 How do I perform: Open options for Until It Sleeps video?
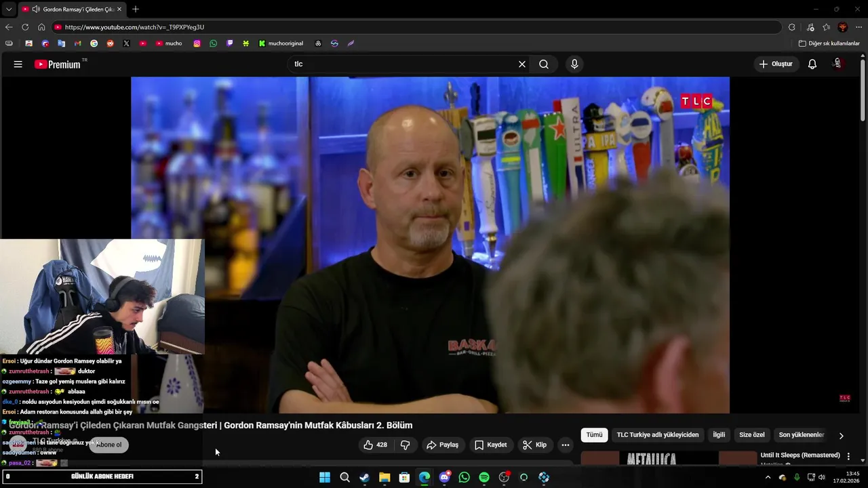coord(848,456)
